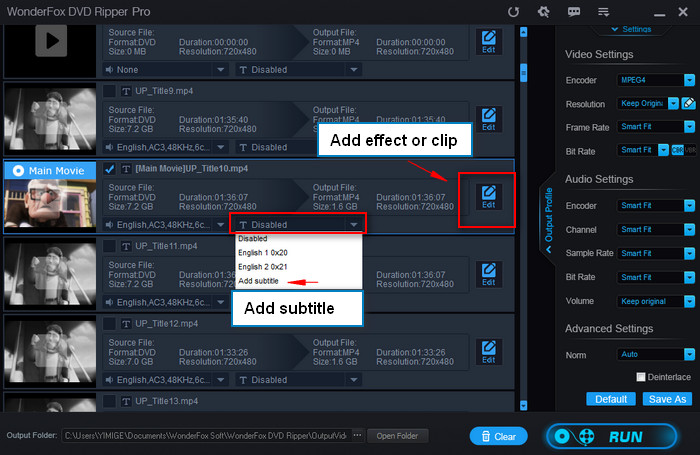
Task: Open Norm Auto dropdown
Action: pyautogui.click(x=656, y=354)
